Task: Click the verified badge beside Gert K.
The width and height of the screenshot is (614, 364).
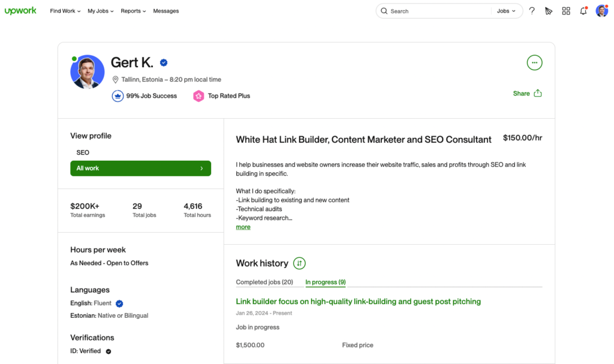Action: tap(164, 63)
